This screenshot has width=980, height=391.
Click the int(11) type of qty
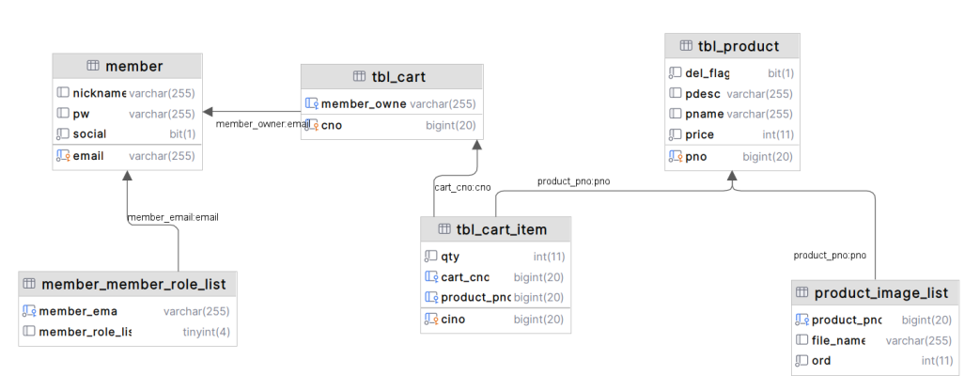point(550,257)
